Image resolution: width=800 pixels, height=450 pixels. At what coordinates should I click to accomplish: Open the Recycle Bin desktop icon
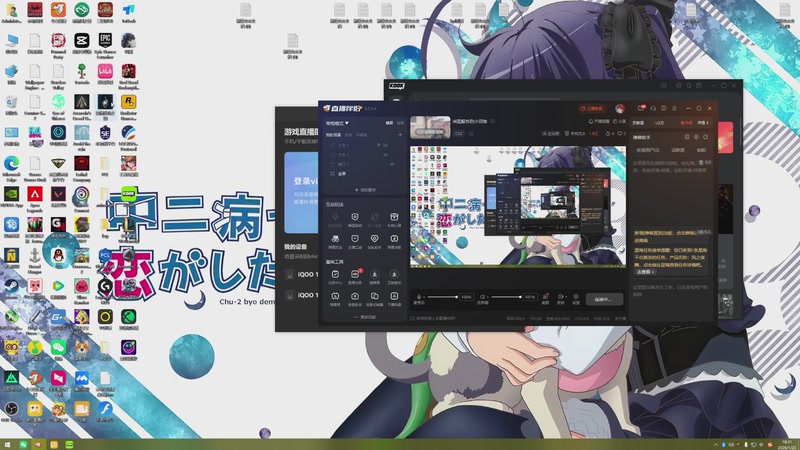[11, 106]
